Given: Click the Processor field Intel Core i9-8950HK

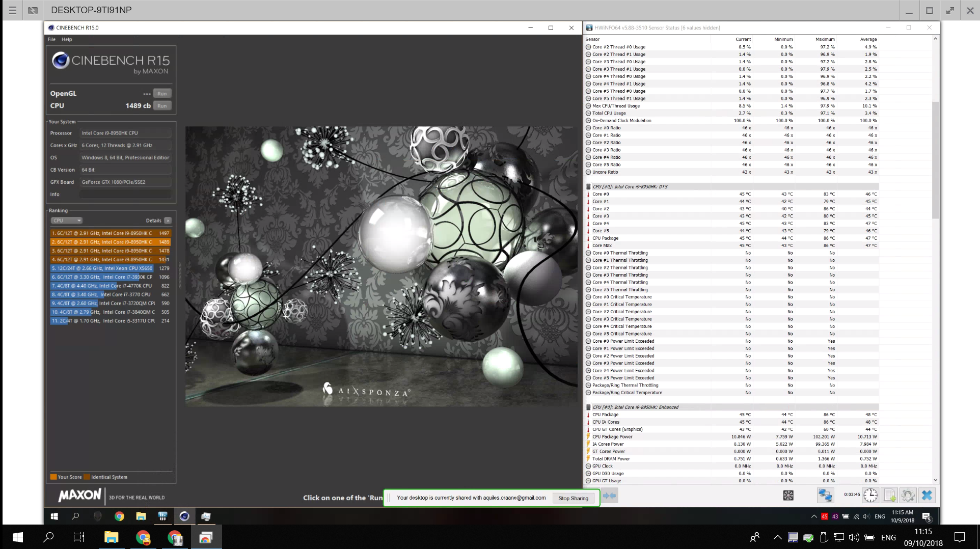Looking at the screenshot, I should 125,133.
